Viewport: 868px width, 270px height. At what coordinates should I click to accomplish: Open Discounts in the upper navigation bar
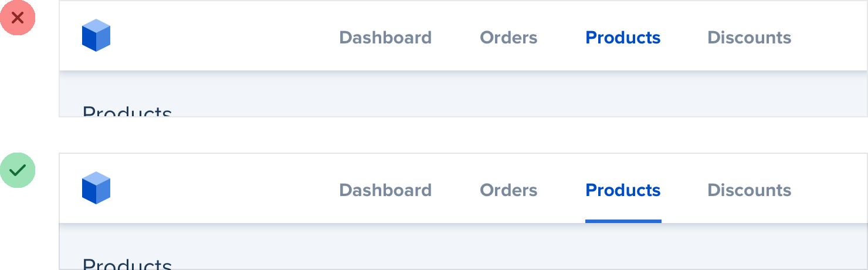749,38
